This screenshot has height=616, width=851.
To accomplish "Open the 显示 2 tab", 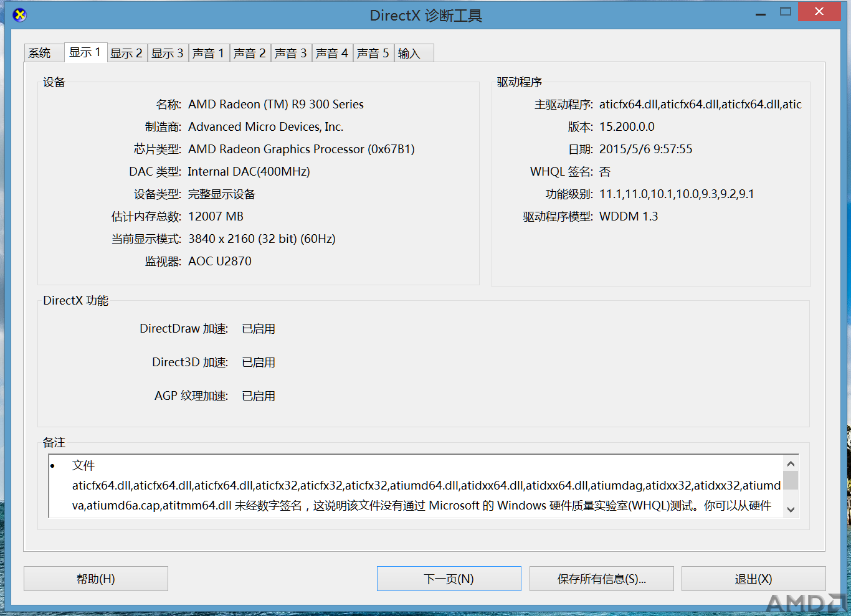I will pyautogui.click(x=126, y=54).
